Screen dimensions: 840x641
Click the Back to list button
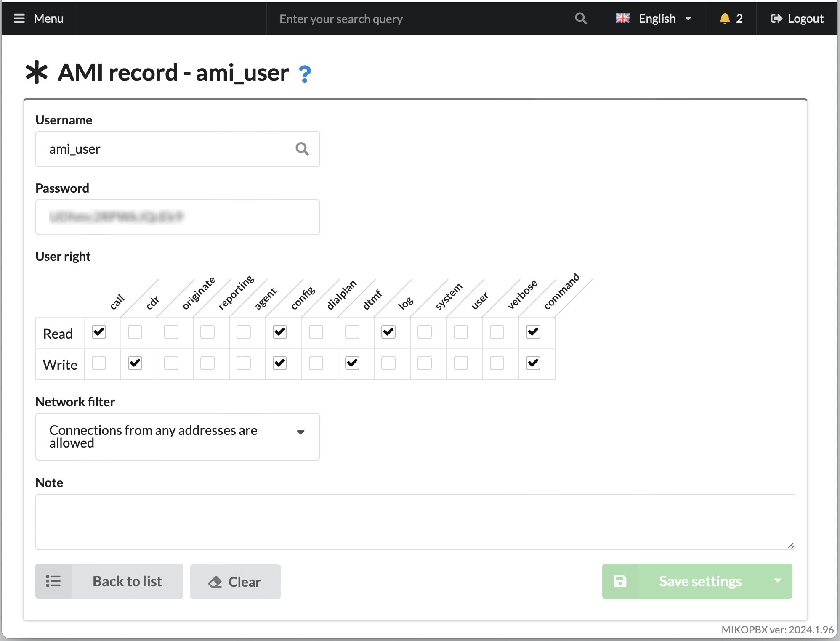pos(127,581)
